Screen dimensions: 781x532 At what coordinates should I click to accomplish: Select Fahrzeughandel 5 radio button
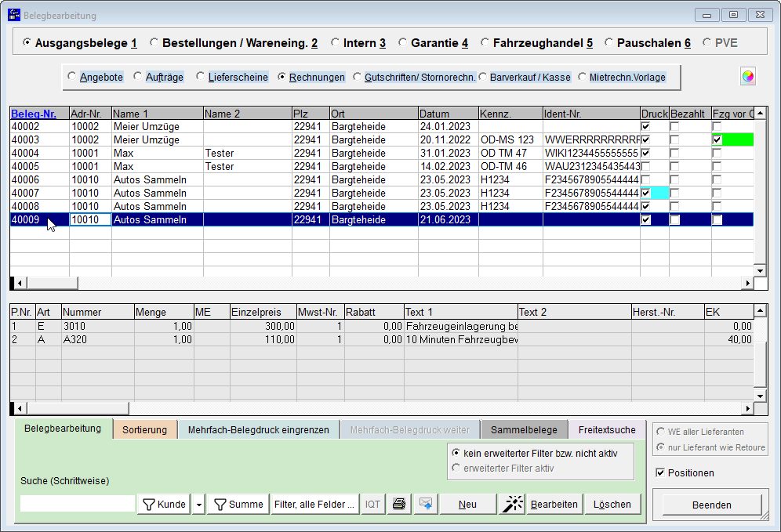pos(485,43)
